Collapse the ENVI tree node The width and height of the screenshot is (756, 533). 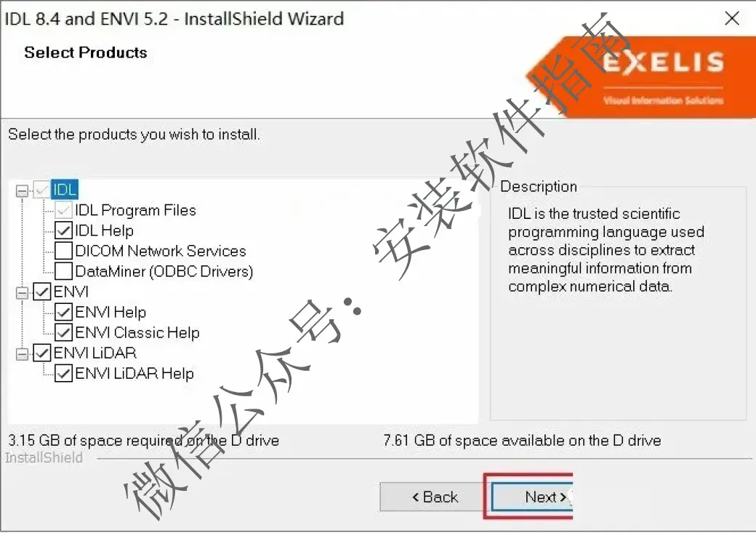coord(23,292)
